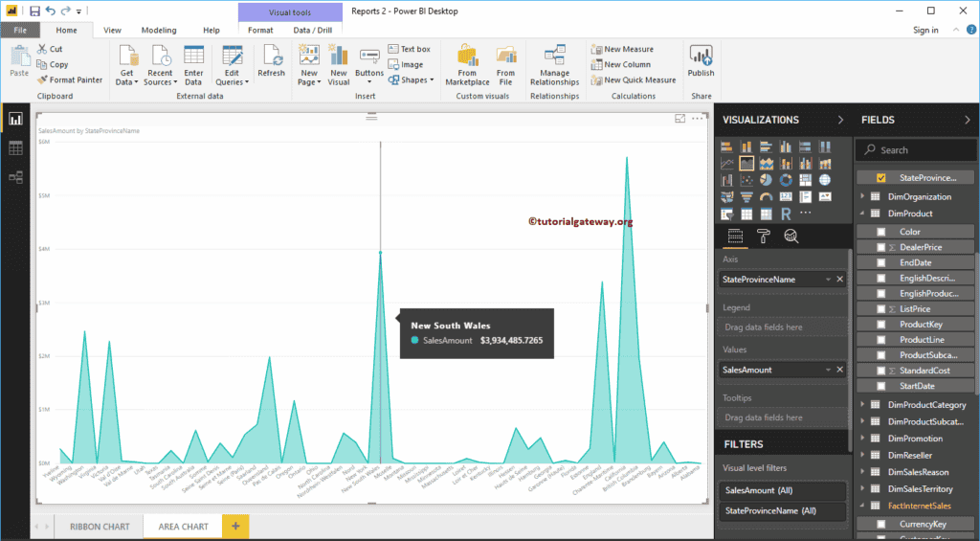
Task: Add a new report page
Action: [x=235, y=527]
